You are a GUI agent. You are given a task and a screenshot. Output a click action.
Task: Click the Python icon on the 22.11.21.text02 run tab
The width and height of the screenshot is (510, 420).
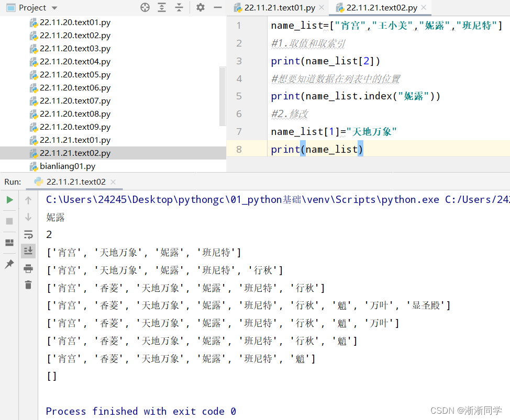tap(39, 181)
